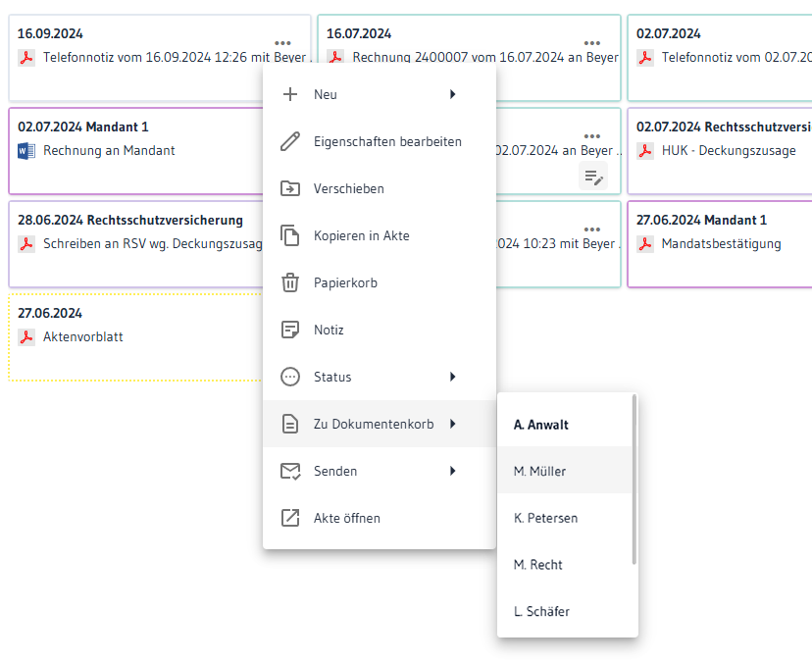Select M. Müller in the Dokumentenkorb submenu
Image resolution: width=812 pixels, height=663 pixels.
(540, 470)
